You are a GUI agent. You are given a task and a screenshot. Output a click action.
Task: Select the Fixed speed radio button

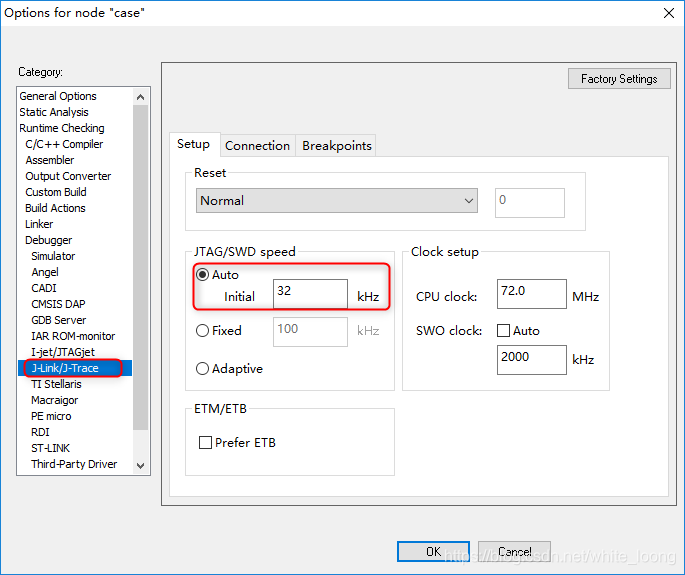point(202,331)
